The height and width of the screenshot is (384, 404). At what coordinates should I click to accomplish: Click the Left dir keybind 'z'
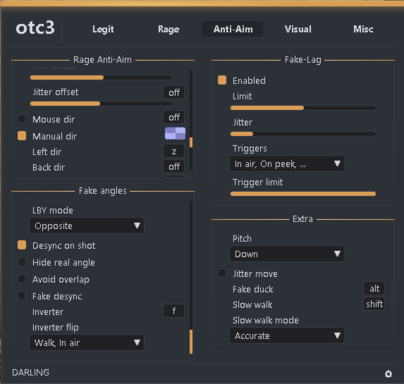174,151
